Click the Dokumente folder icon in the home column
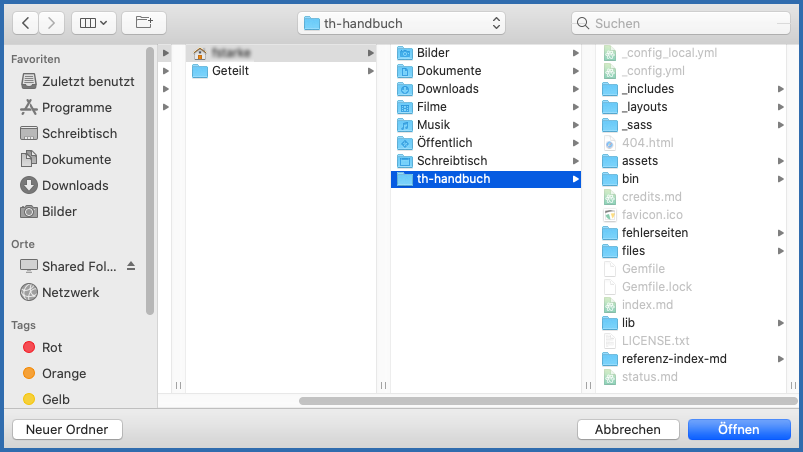The height and width of the screenshot is (452, 803). [x=405, y=71]
